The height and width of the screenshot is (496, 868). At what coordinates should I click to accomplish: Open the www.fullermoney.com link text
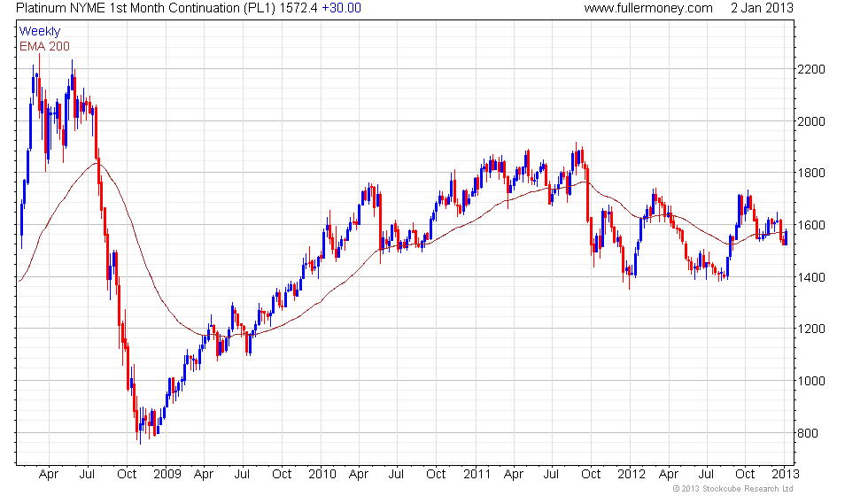click(648, 8)
